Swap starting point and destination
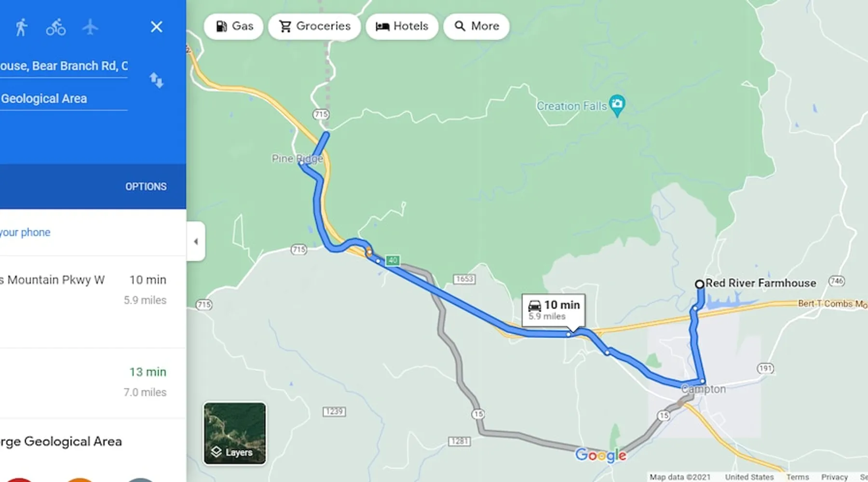The height and width of the screenshot is (482, 868). click(x=156, y=80)
